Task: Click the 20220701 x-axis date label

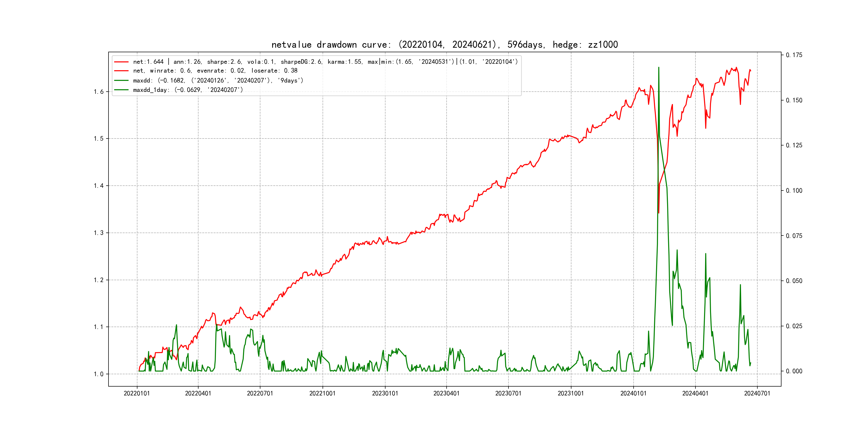Action: click(x=260, y=393)
